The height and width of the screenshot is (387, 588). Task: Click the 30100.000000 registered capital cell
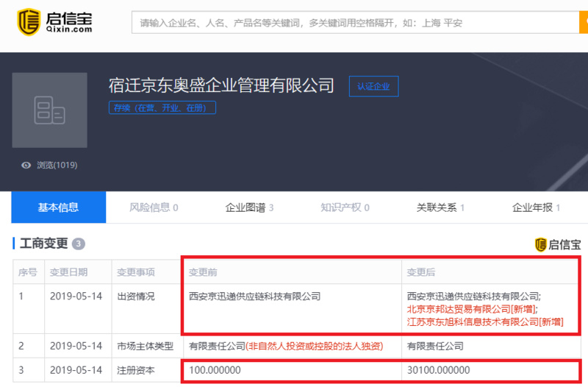[438, 370]
